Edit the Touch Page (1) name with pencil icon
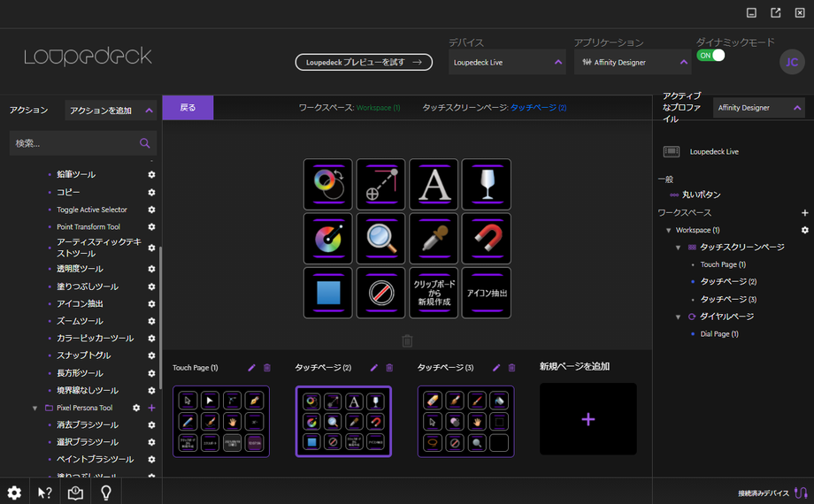This screenshot has width=814, height=504. point(251,368)
